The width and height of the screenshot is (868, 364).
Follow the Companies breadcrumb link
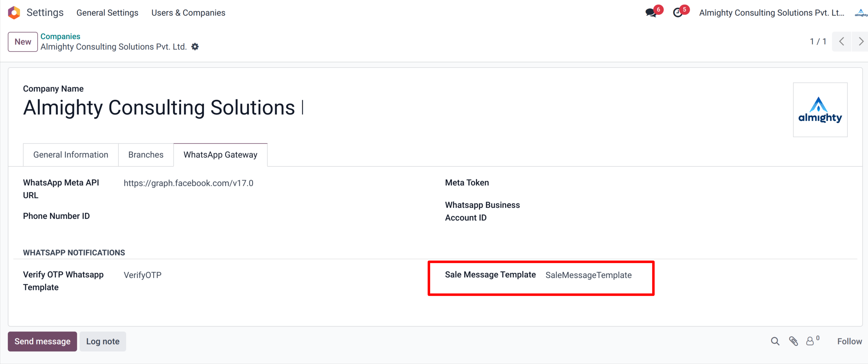(60, 36)
